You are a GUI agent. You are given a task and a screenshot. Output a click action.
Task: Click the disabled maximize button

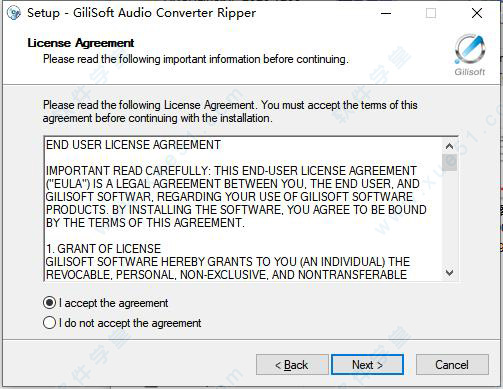[x=431, y=13]
